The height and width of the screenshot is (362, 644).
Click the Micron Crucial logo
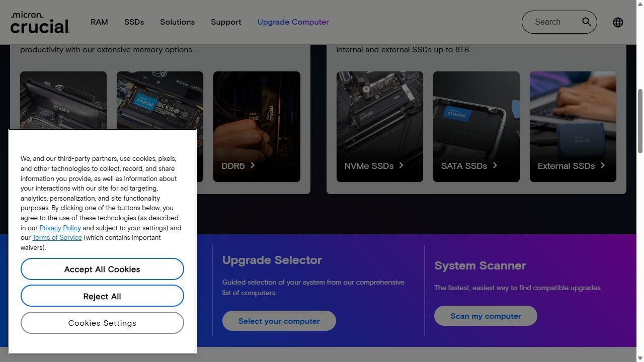coord(40,23)
